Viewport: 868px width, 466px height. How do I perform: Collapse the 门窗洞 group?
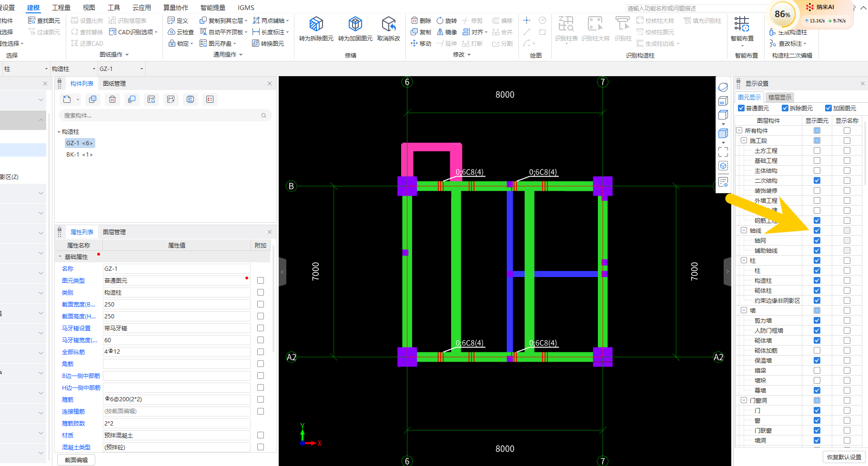point(744,400)
